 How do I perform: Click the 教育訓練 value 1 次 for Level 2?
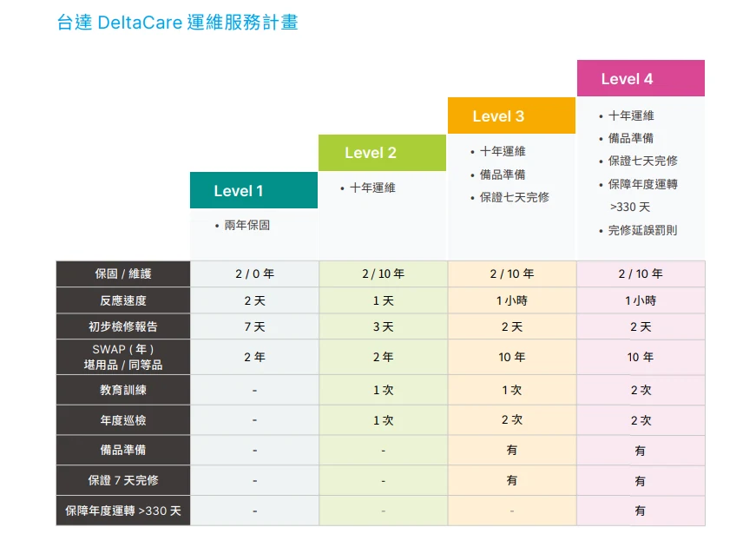[384, 390]
